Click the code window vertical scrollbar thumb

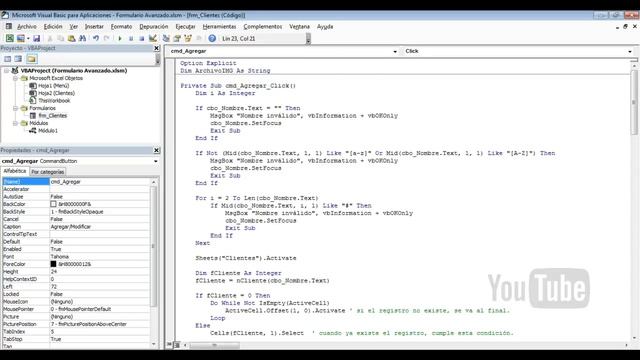[x=634, y=102]
